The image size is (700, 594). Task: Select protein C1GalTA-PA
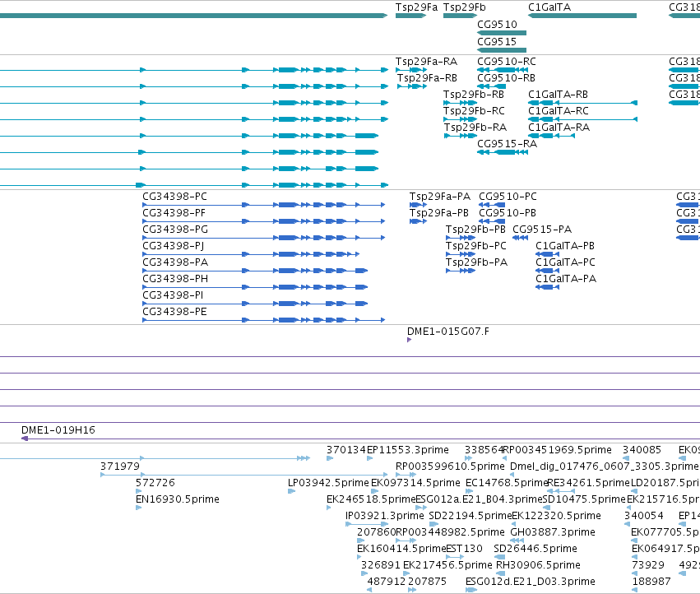click(566, 279)
